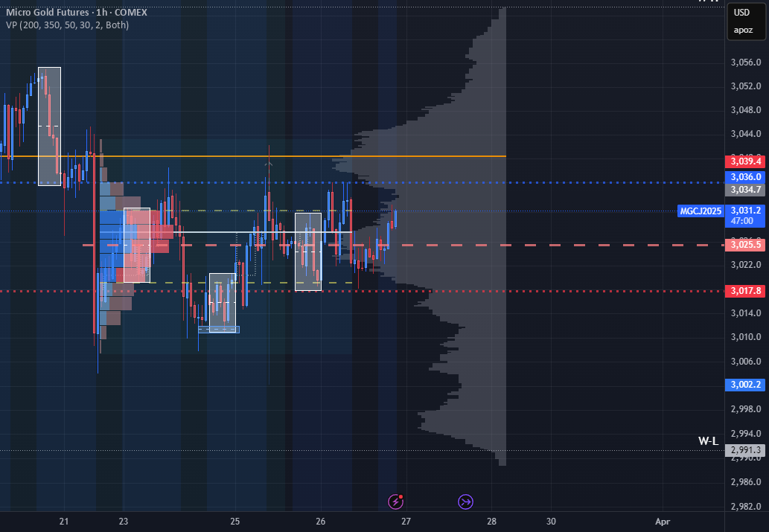769x532 pixels.
Task: Click the purple contract rollover arrow icon
Action: coord(465,501)
